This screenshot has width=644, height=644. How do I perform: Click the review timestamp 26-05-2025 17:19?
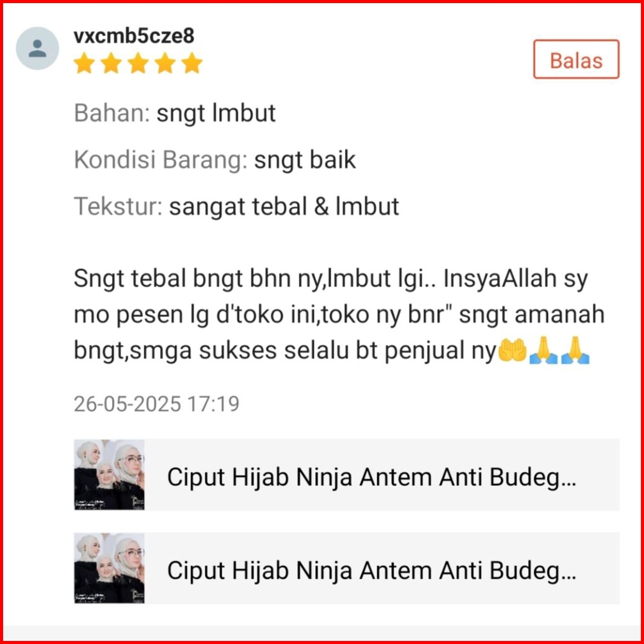tap(156, 404)
